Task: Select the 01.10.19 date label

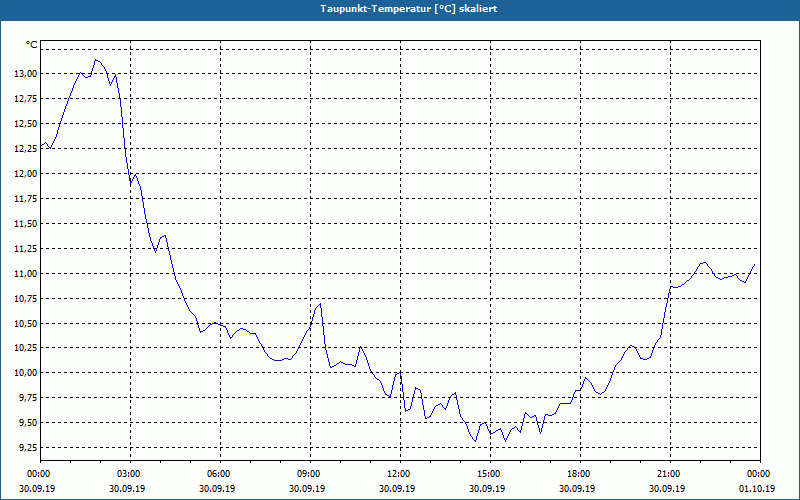Action: click(x=757, y=489)
